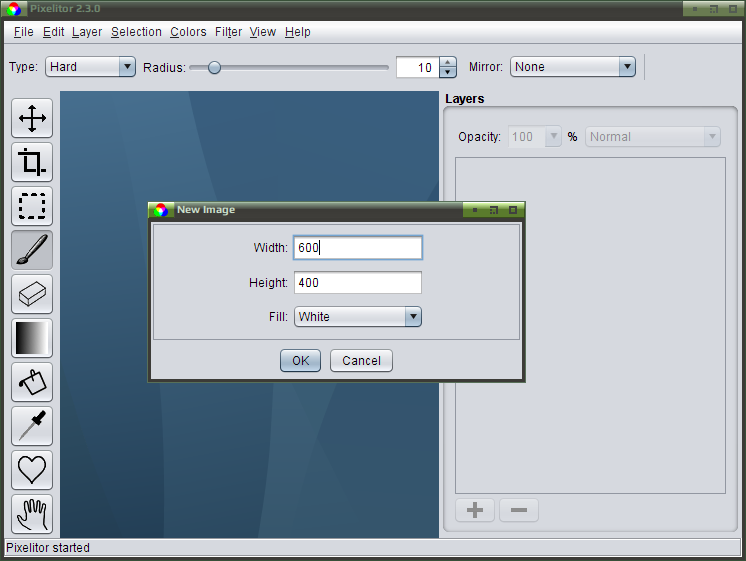The width and height of the screenshot is (746, 561).
Task: Add a new layer with plus button
Action: (475, 510)
